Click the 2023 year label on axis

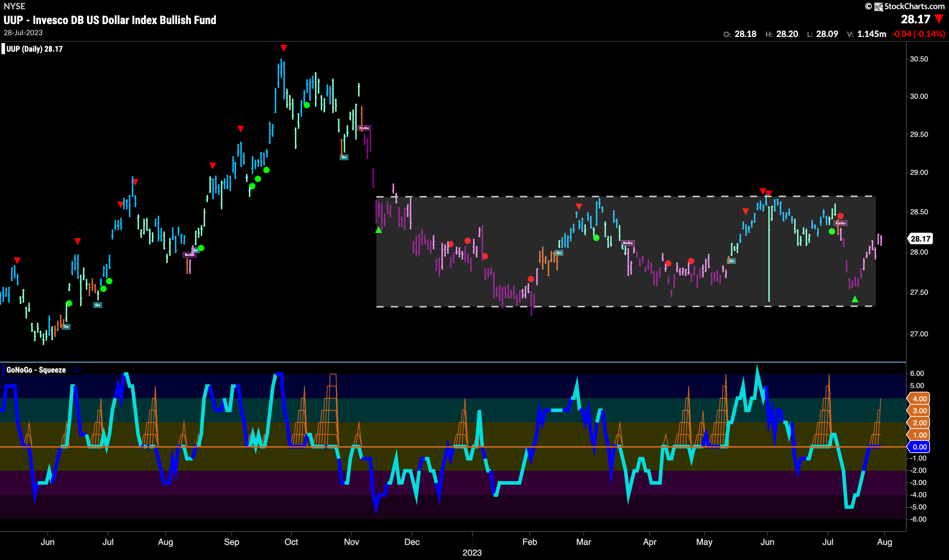[x=472, y=553]
